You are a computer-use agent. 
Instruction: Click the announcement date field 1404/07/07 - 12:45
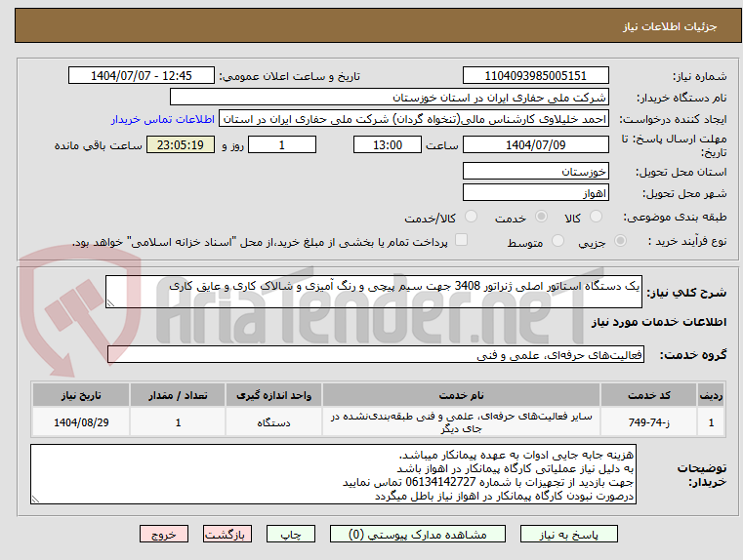click(x=142, y=76)
